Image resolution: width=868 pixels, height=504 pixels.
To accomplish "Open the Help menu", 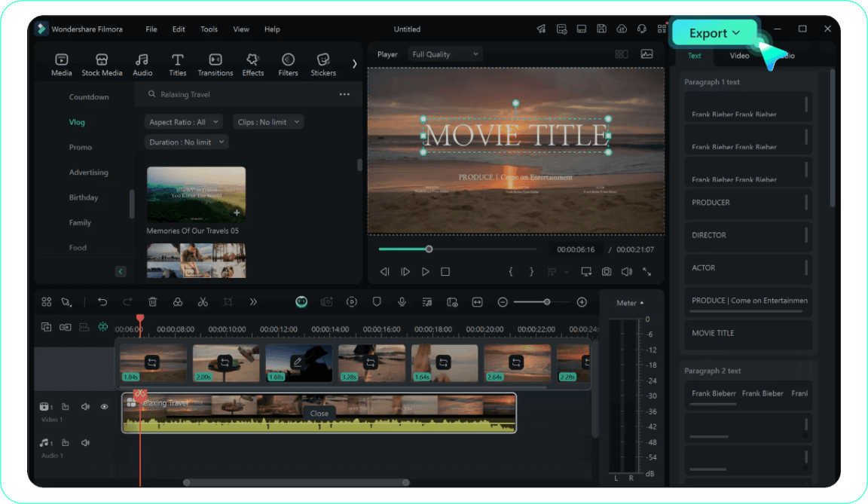I will (272, 29).
